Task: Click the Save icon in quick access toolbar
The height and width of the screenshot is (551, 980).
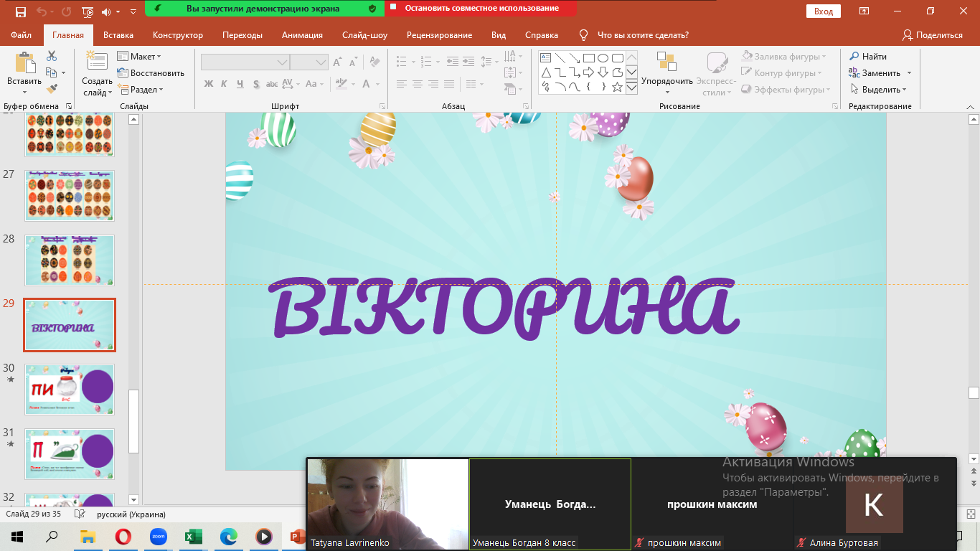Action: (20, 11)
